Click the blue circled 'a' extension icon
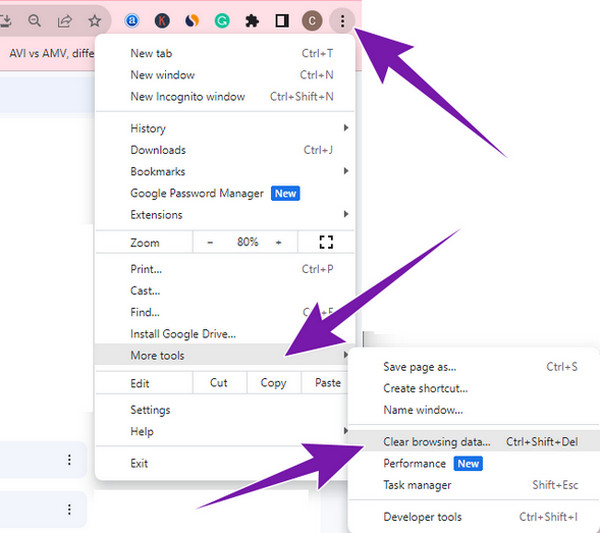600x533 pixels. pyautogui.click(x=132, y=21)
